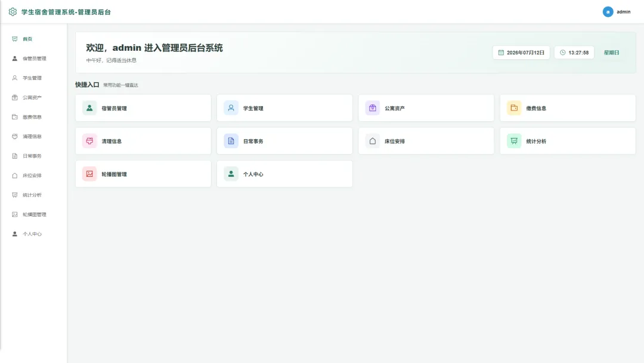The height and width of the screenshot is (363, 644).
Task: Click the calendar icon beside the date
Action: point(501,53)
